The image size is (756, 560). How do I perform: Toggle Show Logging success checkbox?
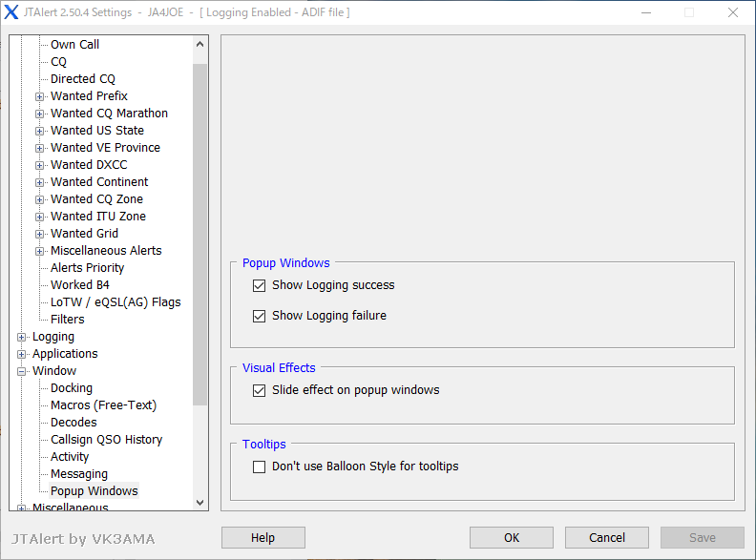tap(259, 286)
